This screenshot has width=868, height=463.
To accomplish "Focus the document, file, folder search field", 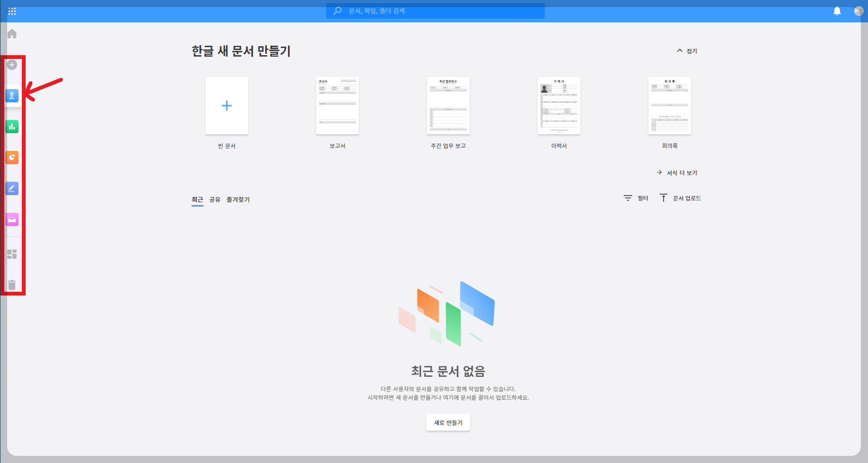I will (435, 11).
